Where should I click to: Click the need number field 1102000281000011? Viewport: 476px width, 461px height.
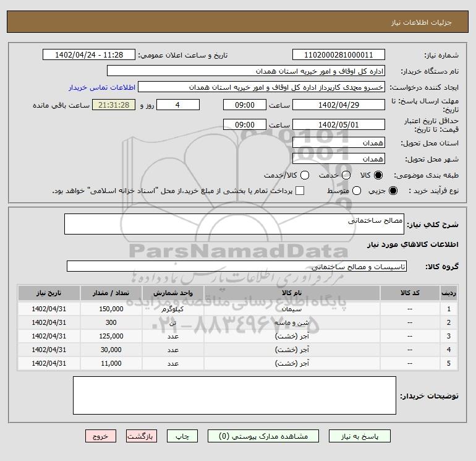click(x=339, y=54)
